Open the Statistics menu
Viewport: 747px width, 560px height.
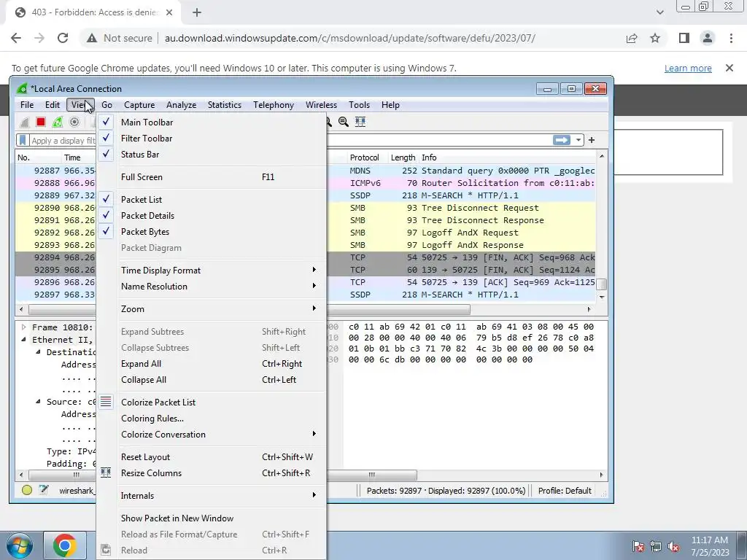(225, 105)
